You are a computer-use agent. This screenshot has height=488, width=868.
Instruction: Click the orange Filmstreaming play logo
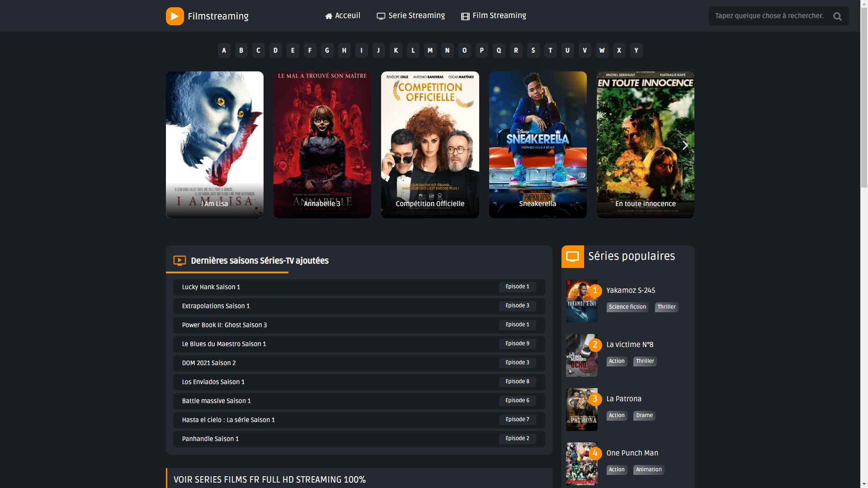pos(175,16)
